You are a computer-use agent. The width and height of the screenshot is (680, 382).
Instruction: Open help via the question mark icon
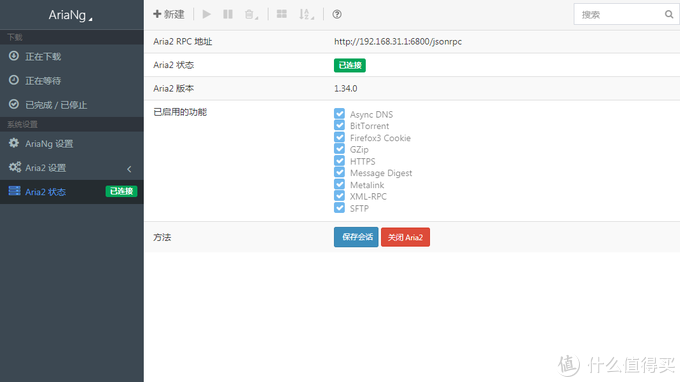[337, 14]
